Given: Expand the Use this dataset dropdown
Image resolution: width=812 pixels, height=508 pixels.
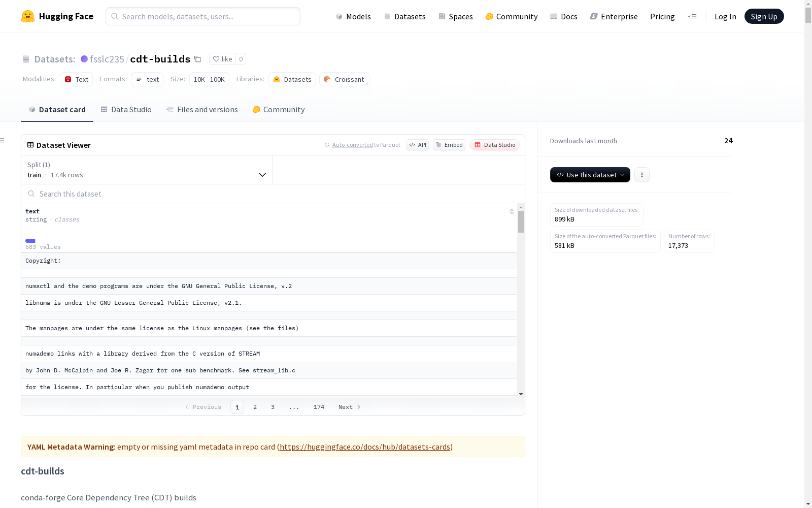Looking at the screenshot, I should point(590,175).
